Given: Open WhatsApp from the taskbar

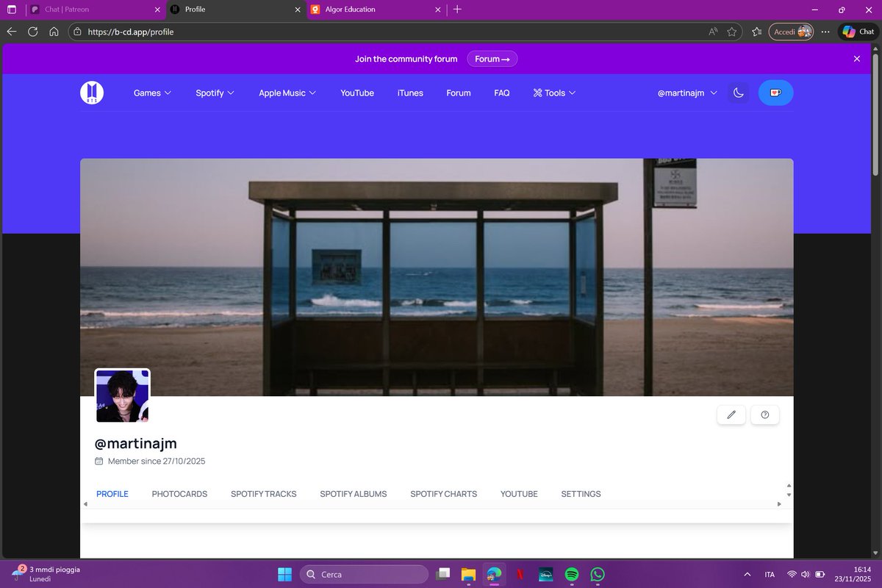Looking at the screenshot, I should [x=597, y=574].
